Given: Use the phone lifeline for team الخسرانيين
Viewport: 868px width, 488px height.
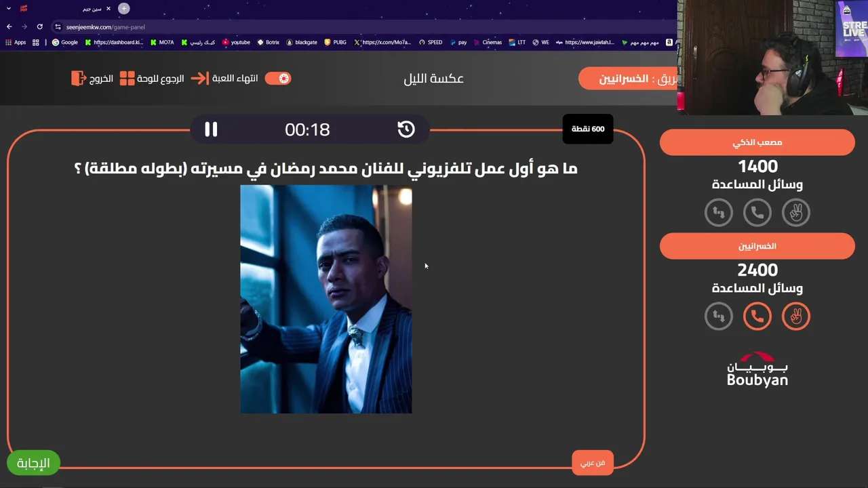Looking at the screenshot, I should 757,316.
